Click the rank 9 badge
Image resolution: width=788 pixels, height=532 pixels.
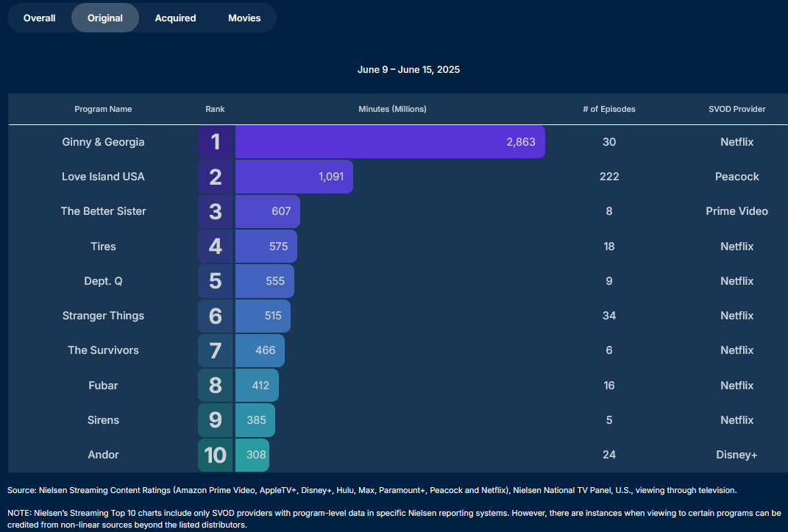click(216, 420)
